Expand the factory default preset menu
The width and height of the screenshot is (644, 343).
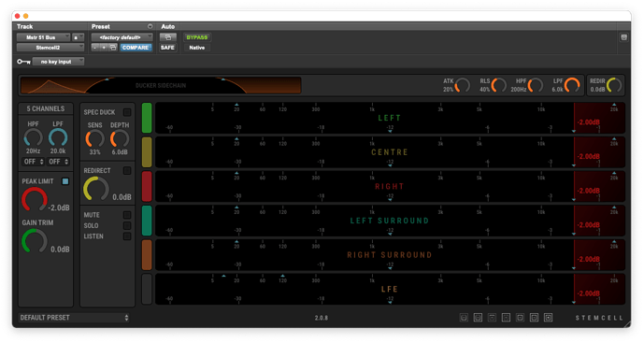pos(122,37)
